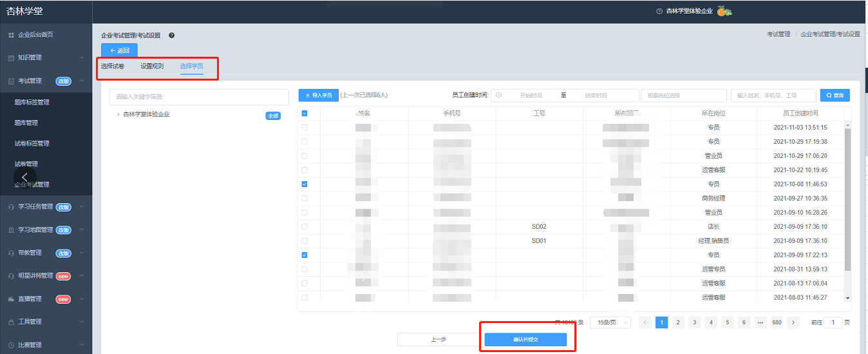Collapse the 考试管理 menu chevron
868x354 pixels.
[x=82, y=81]
